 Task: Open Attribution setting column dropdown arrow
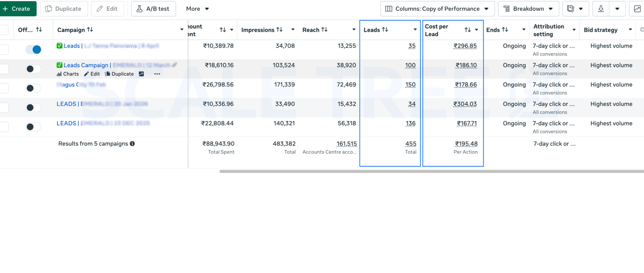[x=574, y=30]
